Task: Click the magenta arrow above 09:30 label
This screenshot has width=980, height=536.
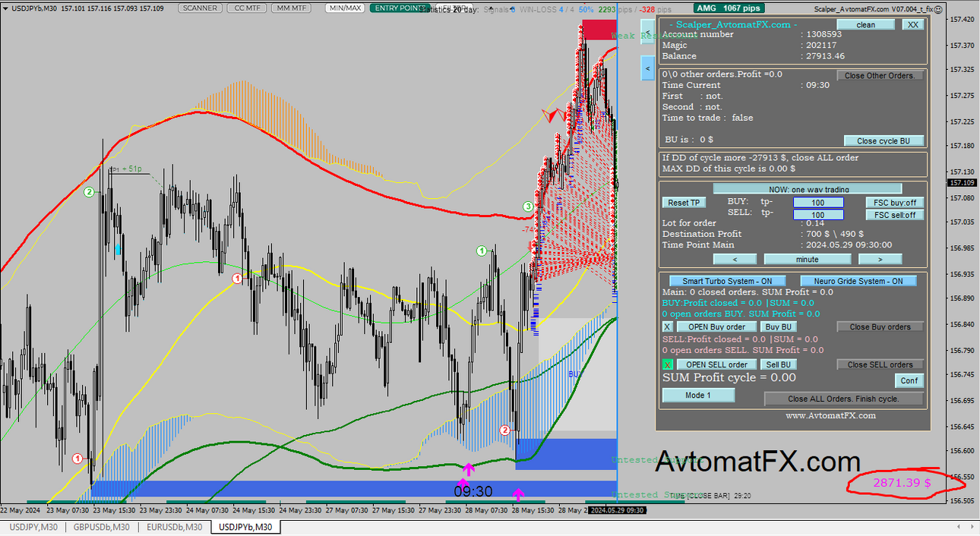Action: tap(469, 470)
